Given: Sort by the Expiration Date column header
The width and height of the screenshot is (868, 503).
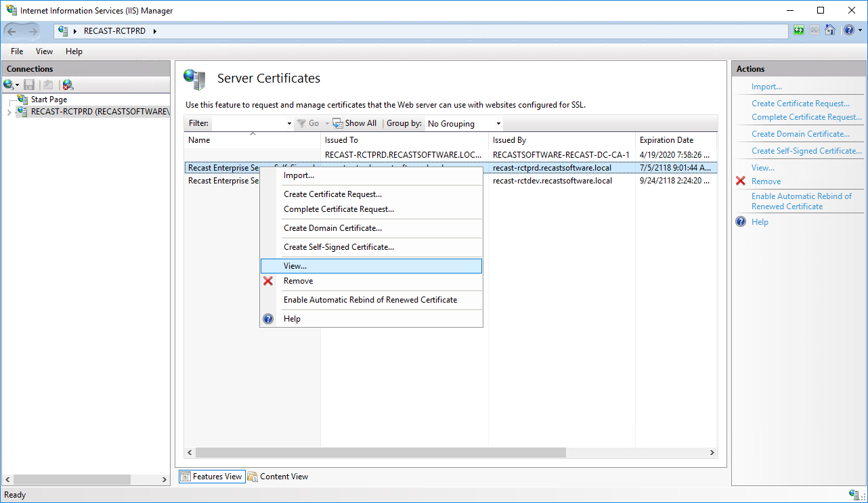Looking at the screenshot, I should pyautogui.click(x=676, y=140).
